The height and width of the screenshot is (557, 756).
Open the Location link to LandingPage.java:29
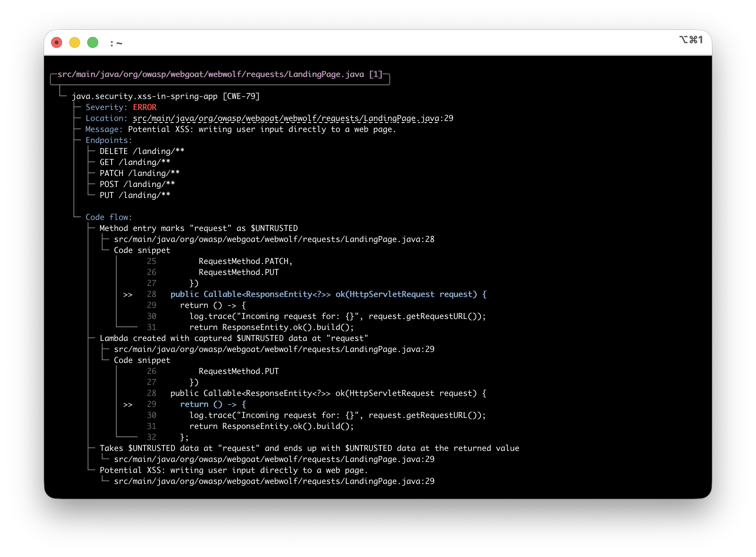285,118
